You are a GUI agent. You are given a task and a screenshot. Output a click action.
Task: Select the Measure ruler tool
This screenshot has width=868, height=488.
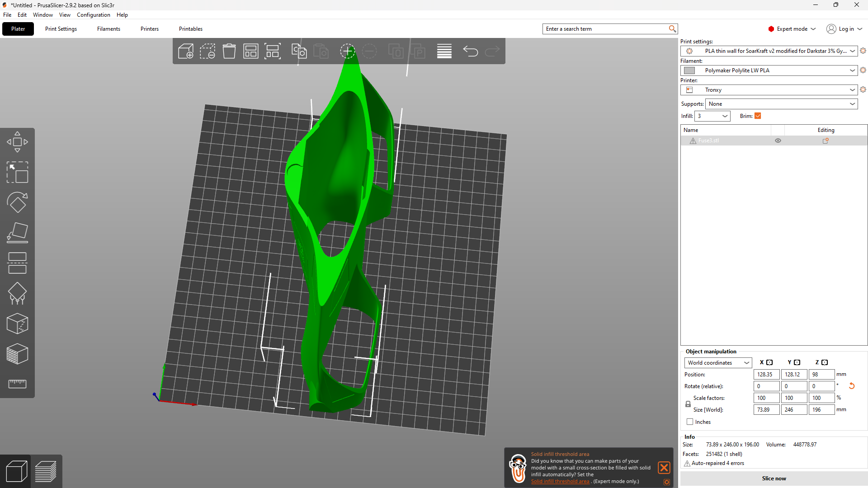(17, 384)
